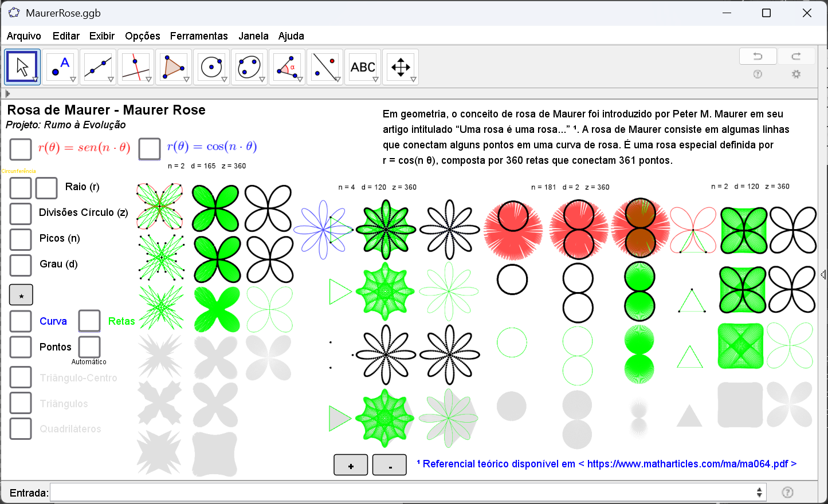
Task: Select the Polygon tool
Action: 174,67
